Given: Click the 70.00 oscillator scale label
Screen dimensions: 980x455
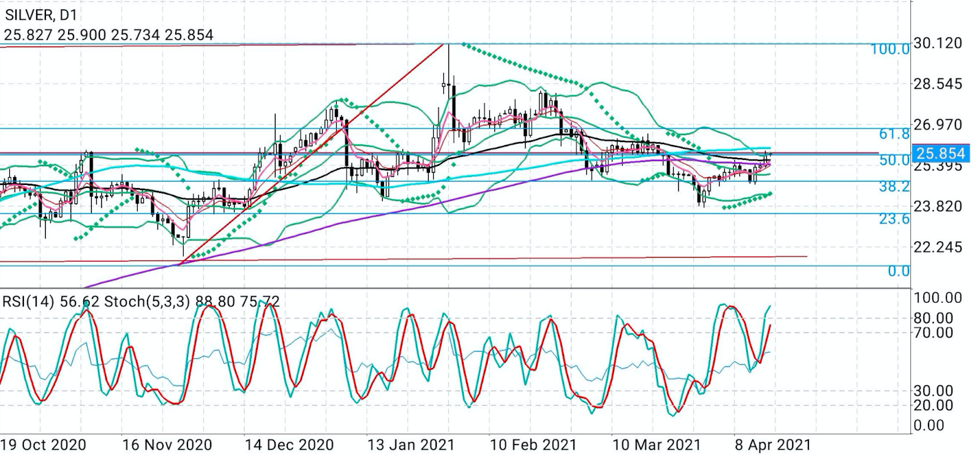Looking at the screenshot, I should click(933, 333).
